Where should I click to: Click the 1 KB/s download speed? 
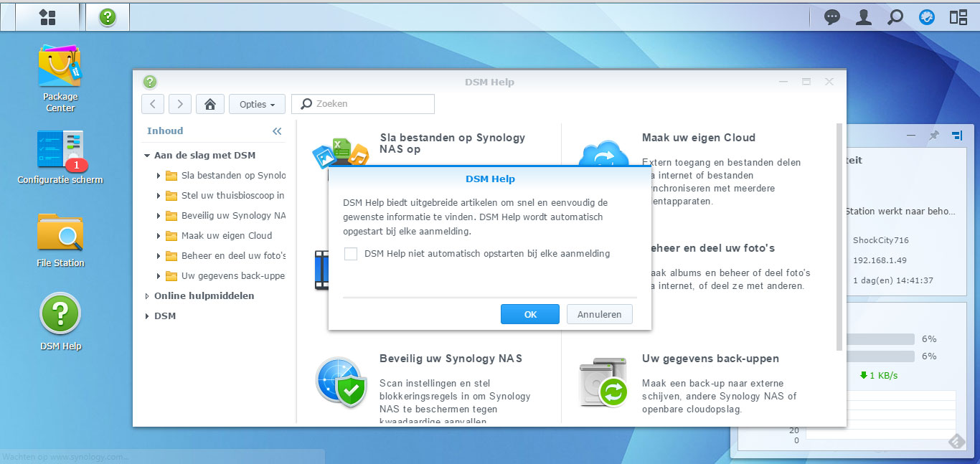[878, 376]
